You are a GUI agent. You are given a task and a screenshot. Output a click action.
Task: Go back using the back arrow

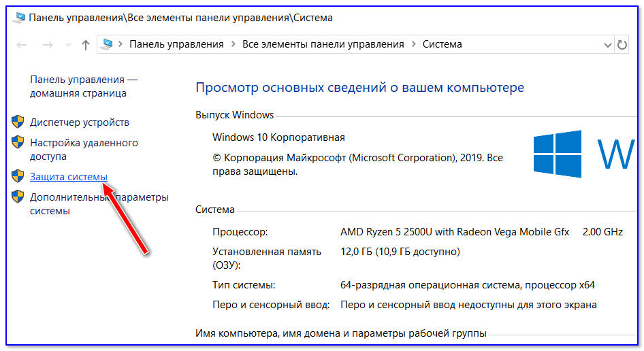[x=22, y=45]
